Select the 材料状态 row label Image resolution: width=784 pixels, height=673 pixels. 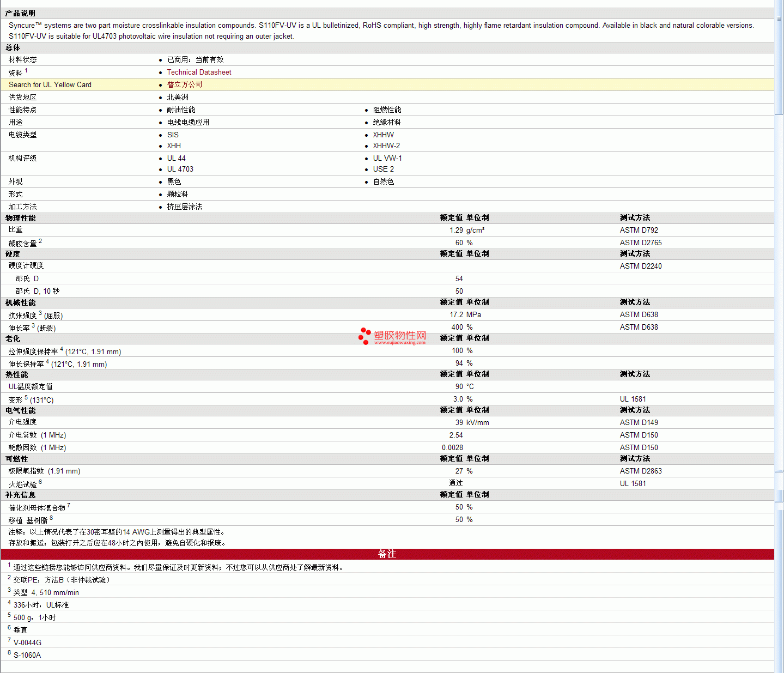point(23,59)
